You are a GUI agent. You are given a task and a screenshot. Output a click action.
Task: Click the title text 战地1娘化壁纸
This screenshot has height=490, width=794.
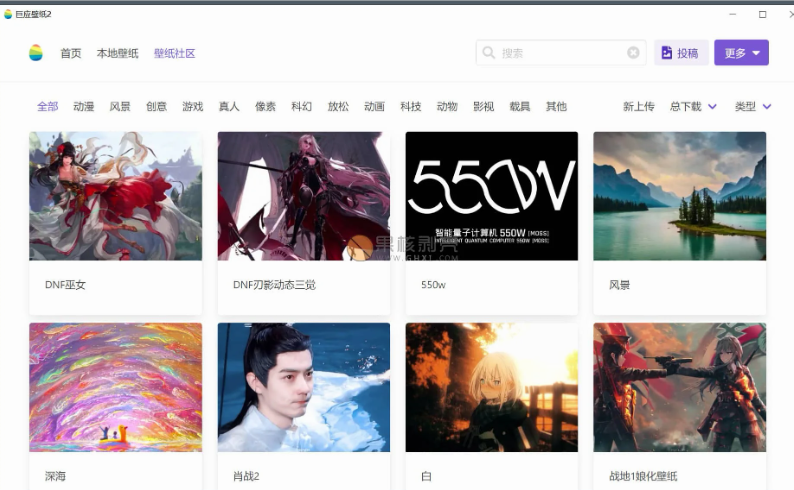coord(643,476)
